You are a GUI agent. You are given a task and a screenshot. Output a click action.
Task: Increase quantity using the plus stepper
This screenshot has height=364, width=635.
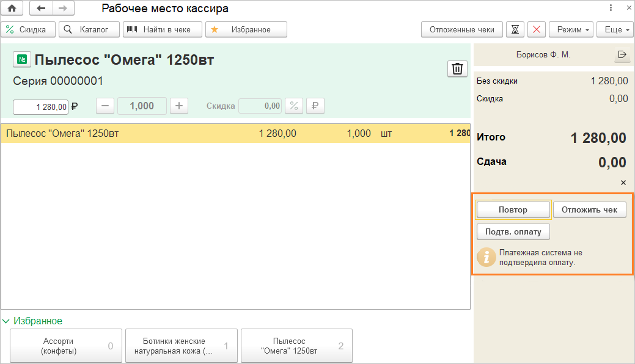point(178,106)
